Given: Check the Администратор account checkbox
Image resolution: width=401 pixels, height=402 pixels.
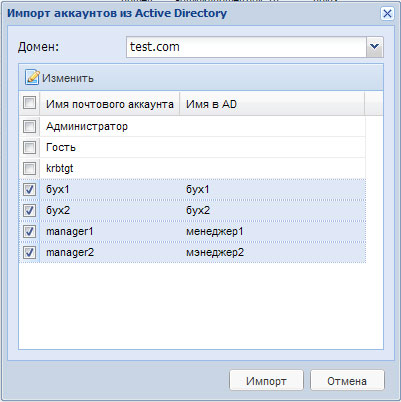Looking at the screenshot, I should pos(29,127).
